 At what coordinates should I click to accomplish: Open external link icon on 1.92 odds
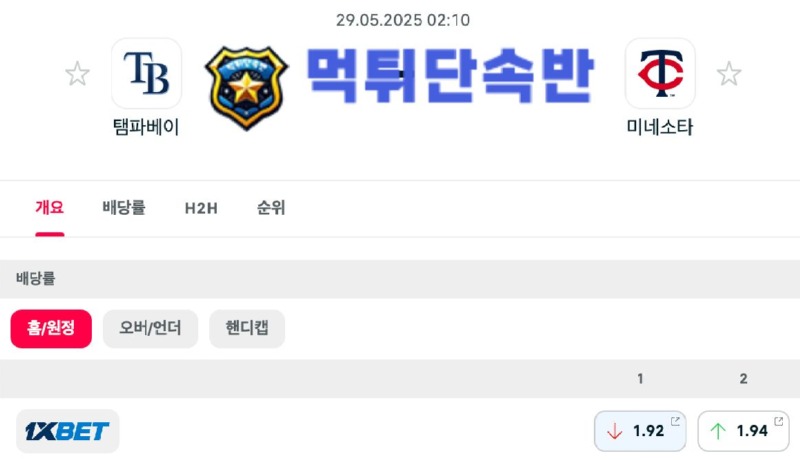(x=675, y=421)
